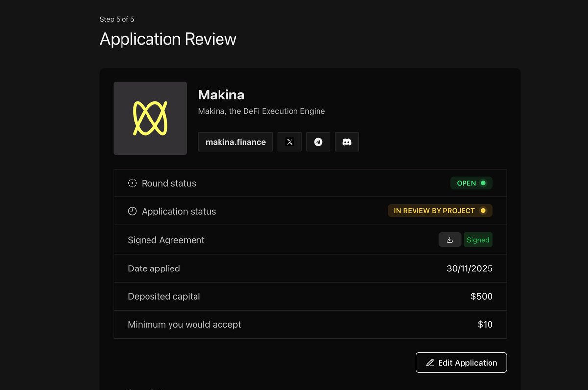Click the deposited capital value $500
Screen dimensions: 588x390
coord(481,296)
